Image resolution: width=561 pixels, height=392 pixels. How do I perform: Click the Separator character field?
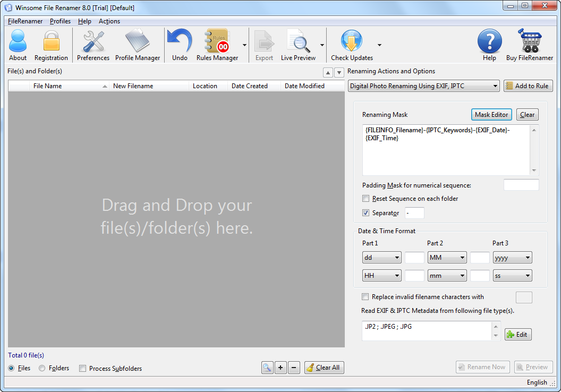coord(414,213)
